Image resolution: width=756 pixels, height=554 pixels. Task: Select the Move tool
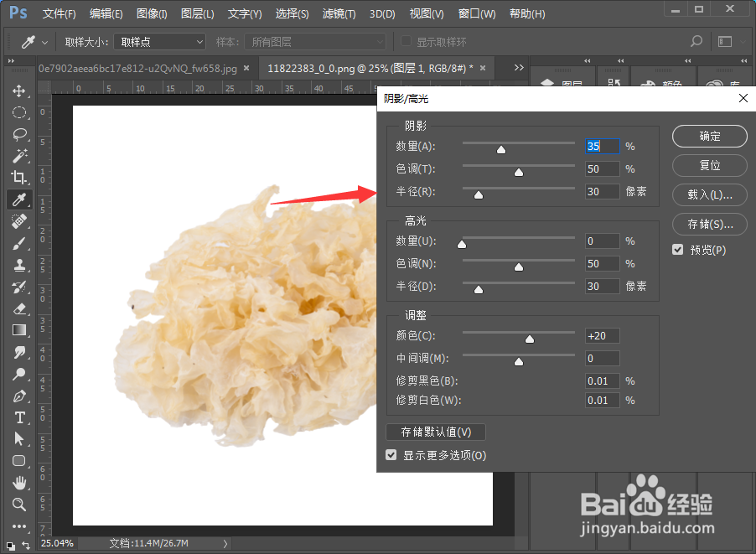tap(19, 91)
